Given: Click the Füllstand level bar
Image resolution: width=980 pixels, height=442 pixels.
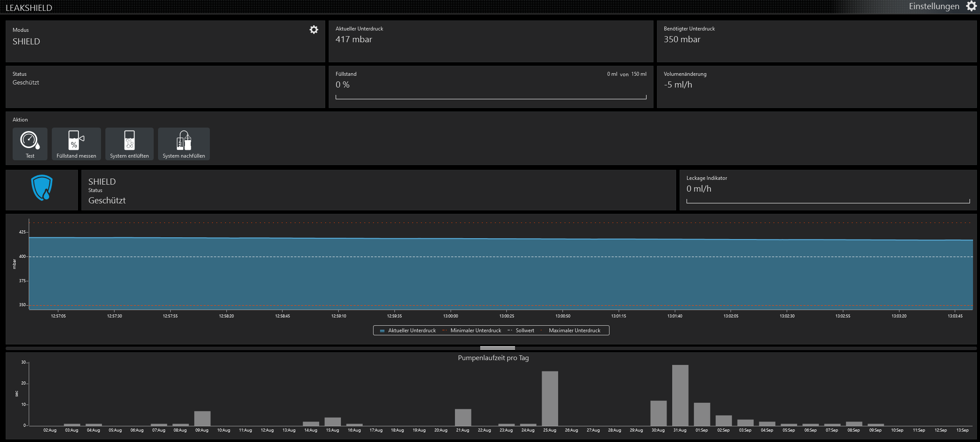Looking at the screenshot, I should (491, 97).
